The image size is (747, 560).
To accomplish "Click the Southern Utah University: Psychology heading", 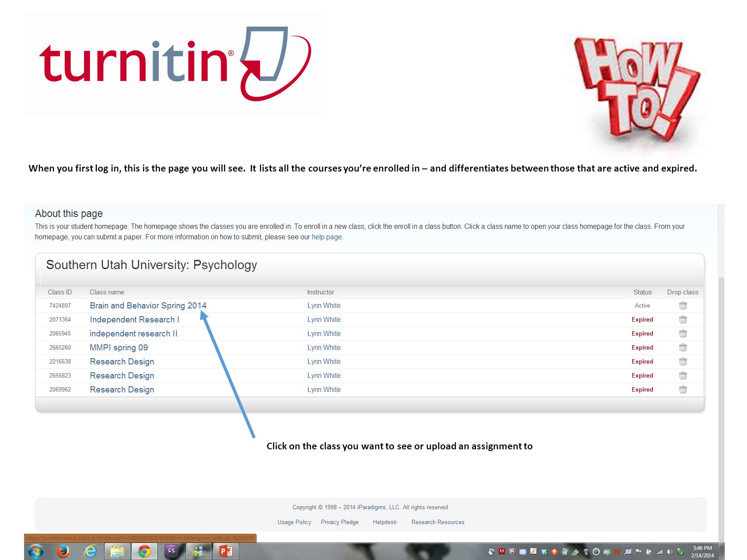I will point(152,265).
